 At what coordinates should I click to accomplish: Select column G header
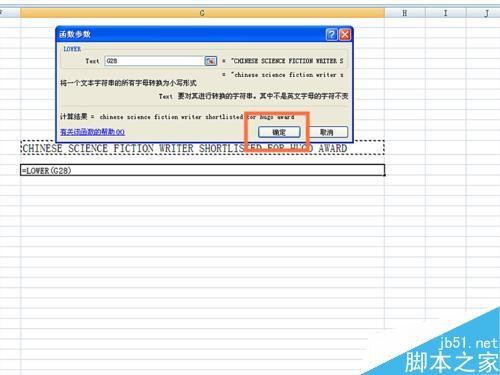point(202,13)
